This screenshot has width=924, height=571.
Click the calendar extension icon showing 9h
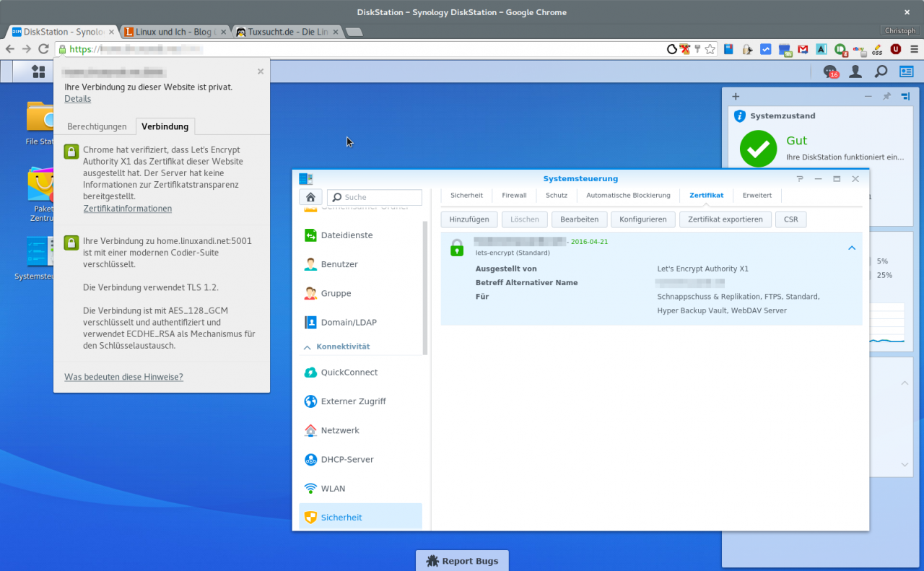pyautogui.click(x=785, y=50)
